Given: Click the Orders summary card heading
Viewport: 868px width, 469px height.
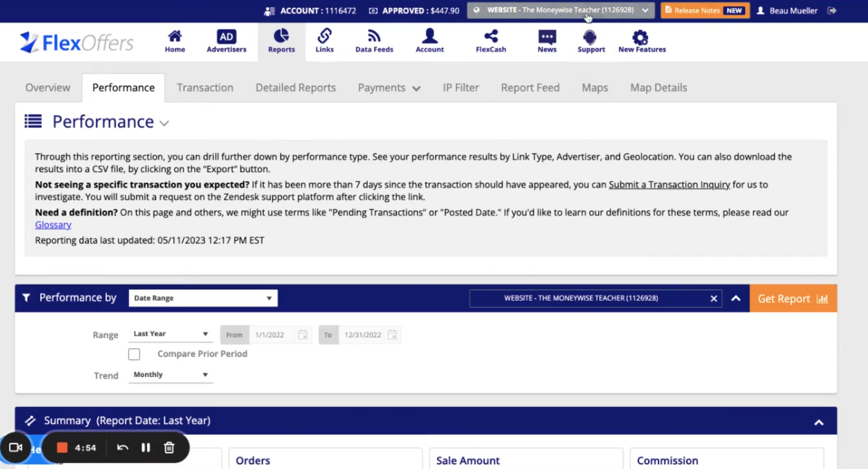Looking at the screenshot, I should click(x=253, y=461).
